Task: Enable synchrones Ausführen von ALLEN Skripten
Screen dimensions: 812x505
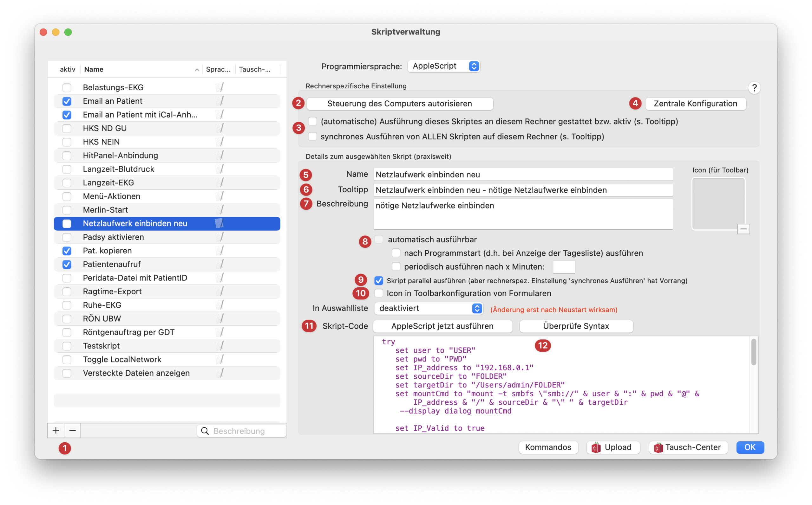Action: point(312,136)
